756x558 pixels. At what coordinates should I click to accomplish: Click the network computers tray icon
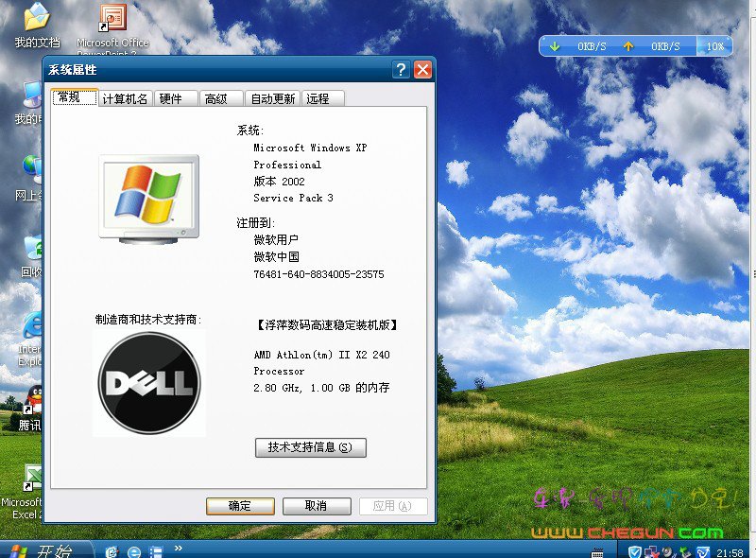(651, 551)
